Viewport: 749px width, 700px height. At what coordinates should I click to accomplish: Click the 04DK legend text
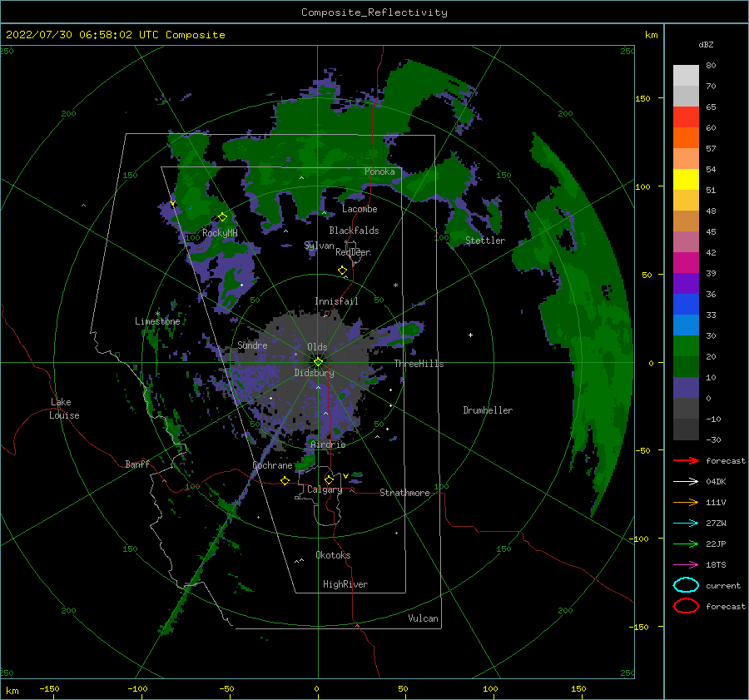pos(716,481)
